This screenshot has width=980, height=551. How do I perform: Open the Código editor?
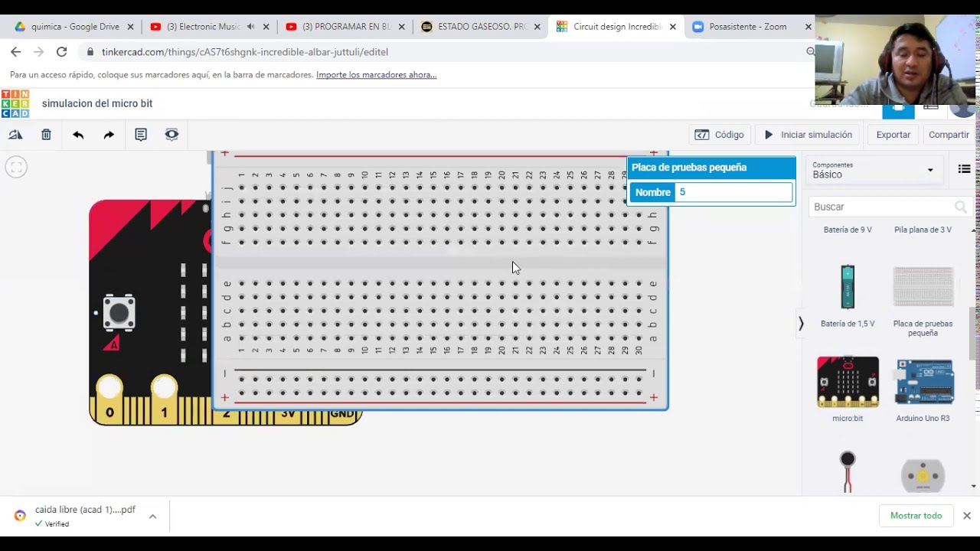(719, 135)
